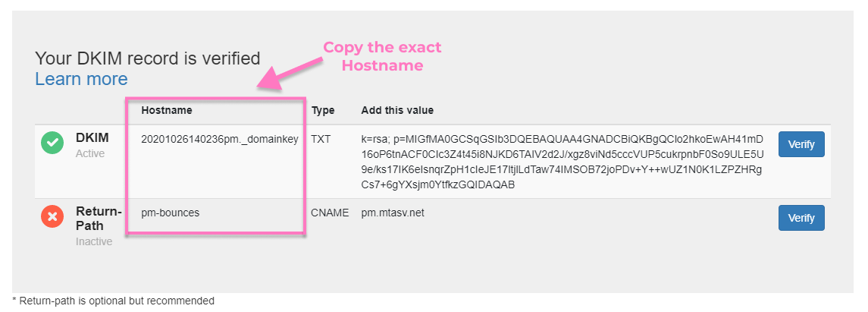Select the pm-bounces hostname text

(171, 213)
